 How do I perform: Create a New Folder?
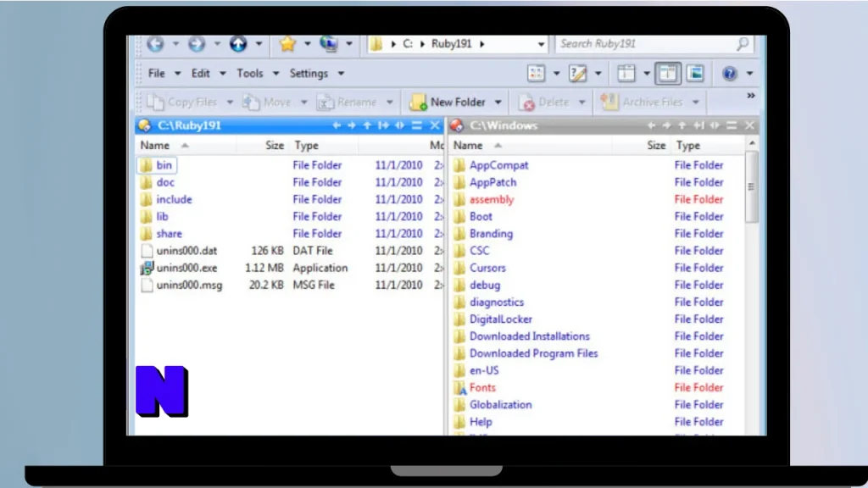point(448,102)
